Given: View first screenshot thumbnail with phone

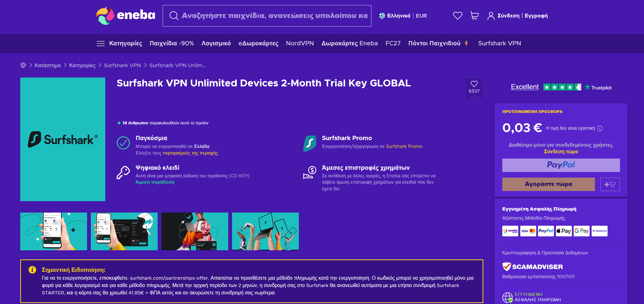Looking at the screenshot, I should pos(54,231).
